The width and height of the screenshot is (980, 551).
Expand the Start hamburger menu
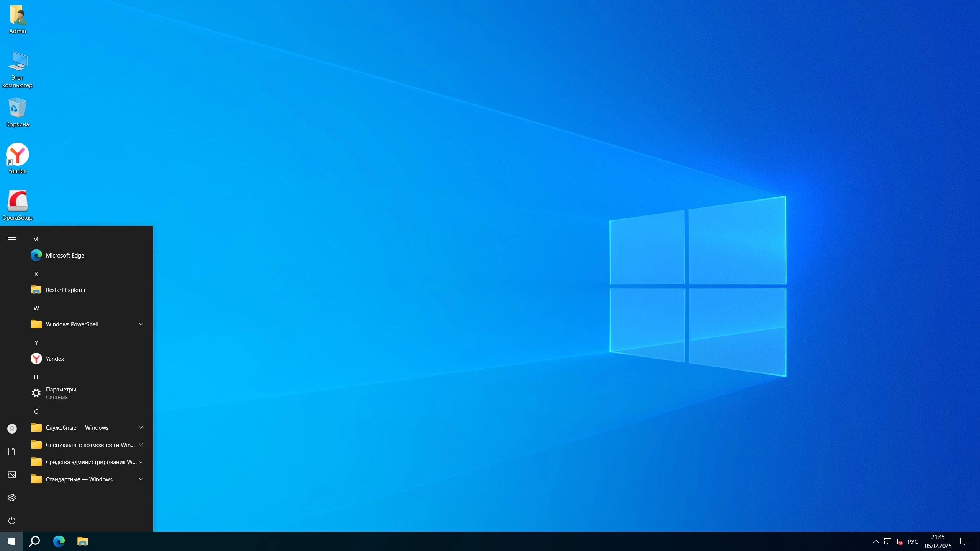click(x=12, y=239)
